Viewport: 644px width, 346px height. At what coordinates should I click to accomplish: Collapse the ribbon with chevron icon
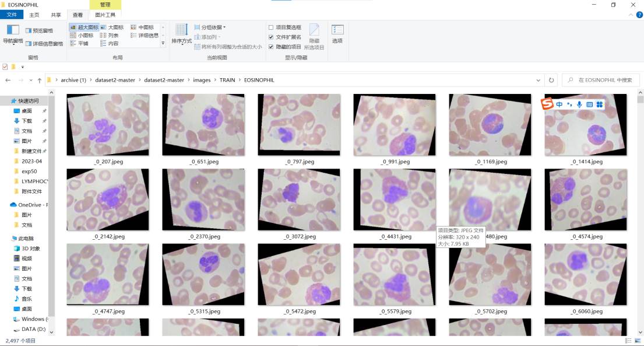tap(631, 15)
